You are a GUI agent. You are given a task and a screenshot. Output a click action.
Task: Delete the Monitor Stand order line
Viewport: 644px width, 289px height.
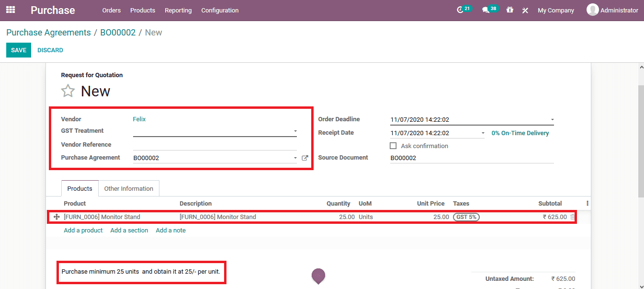pyautogui.click(x=572, y=217)
